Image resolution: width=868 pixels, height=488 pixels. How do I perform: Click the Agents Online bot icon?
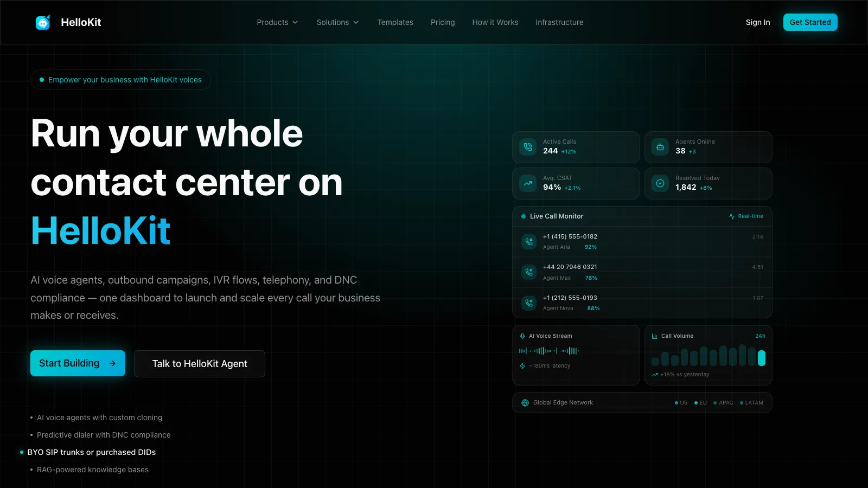click(x=660, y=147)
